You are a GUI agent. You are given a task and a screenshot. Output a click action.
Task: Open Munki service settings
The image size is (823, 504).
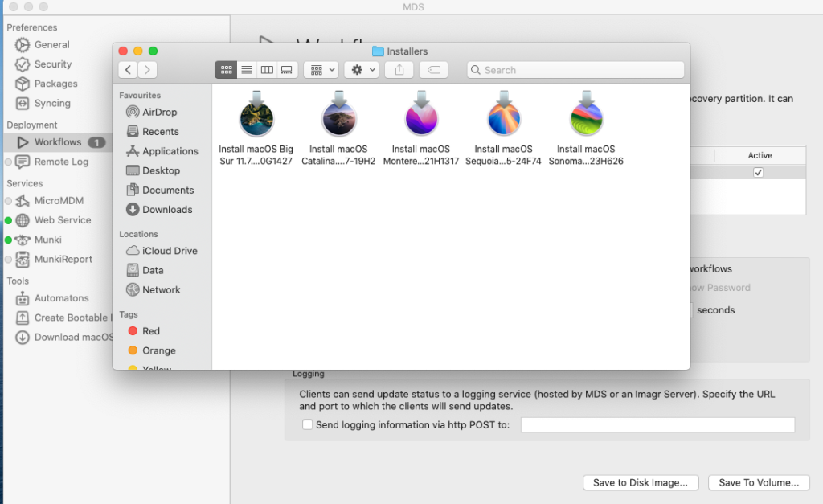[x=39, y=240]
